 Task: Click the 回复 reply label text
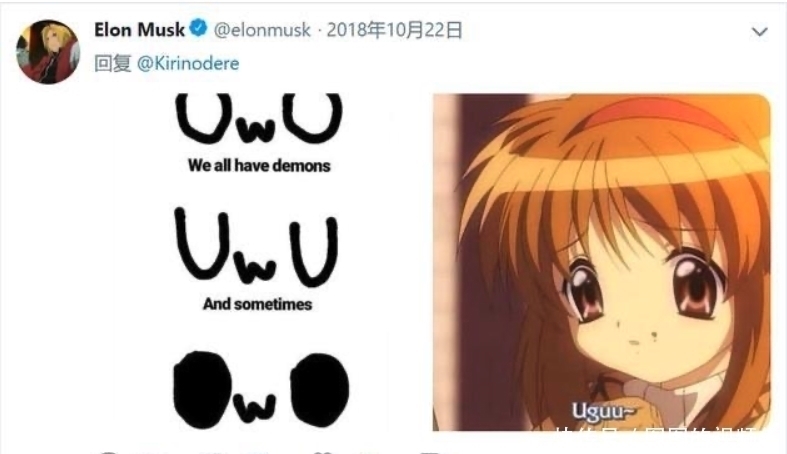(112, 64)
